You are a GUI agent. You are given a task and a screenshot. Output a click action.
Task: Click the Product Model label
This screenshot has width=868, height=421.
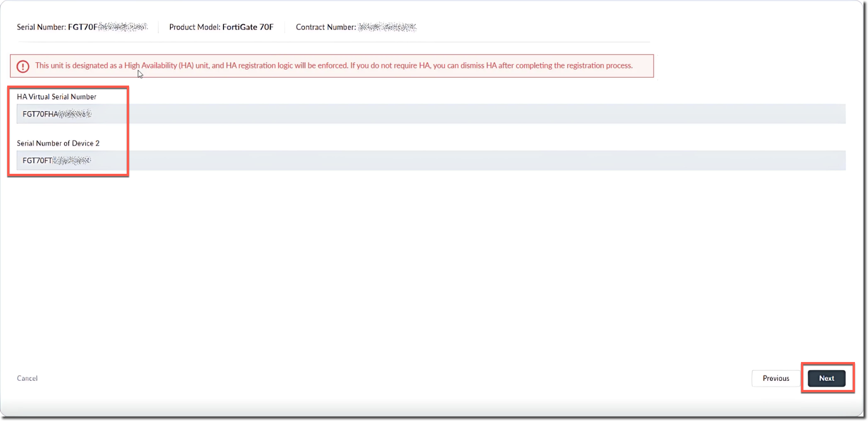[194, 27]
